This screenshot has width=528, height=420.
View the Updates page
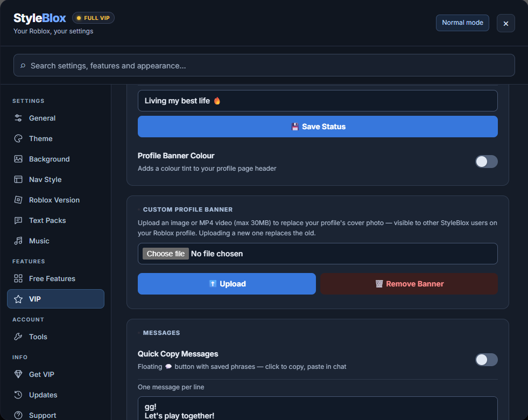55,395
